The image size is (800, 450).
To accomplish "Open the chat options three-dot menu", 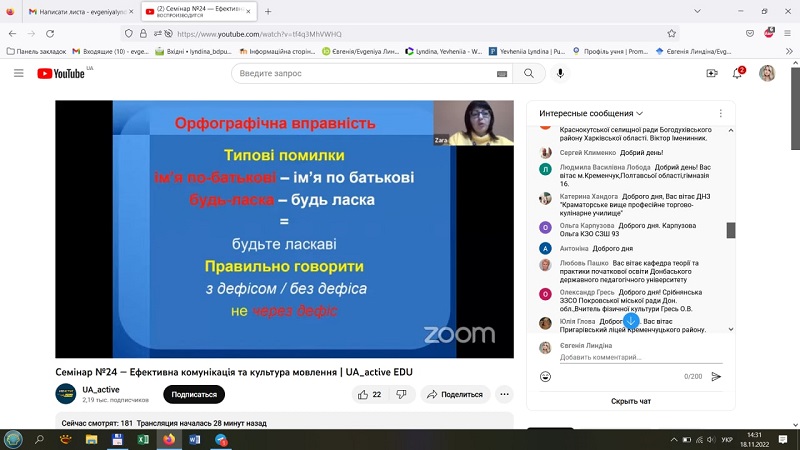I will (x=722, y=113).
